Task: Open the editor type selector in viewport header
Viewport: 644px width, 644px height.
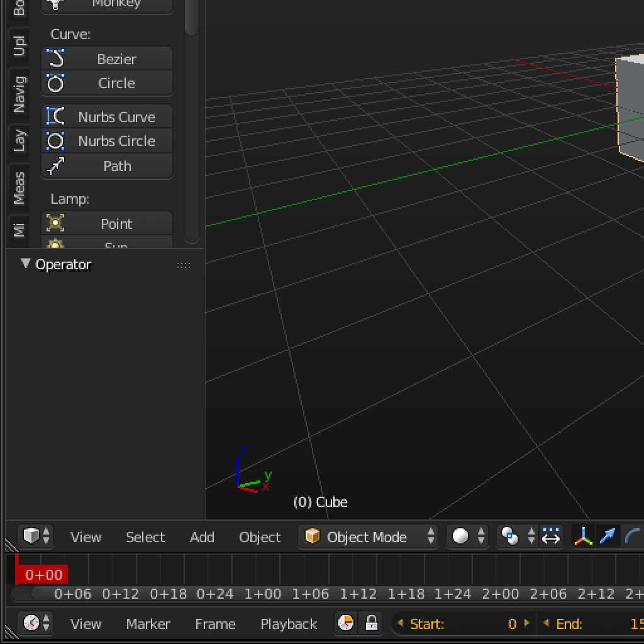Action: coord(35,536)
